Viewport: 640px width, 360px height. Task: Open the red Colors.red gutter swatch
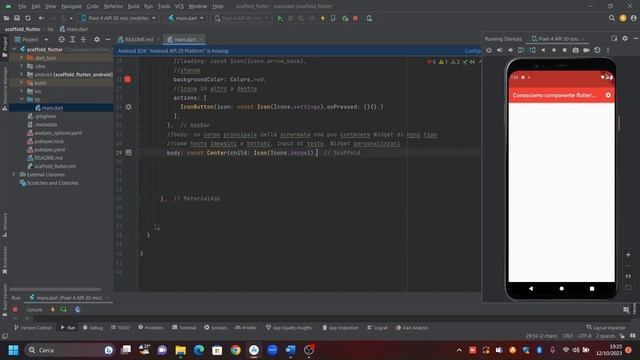(x=128, y=79)
